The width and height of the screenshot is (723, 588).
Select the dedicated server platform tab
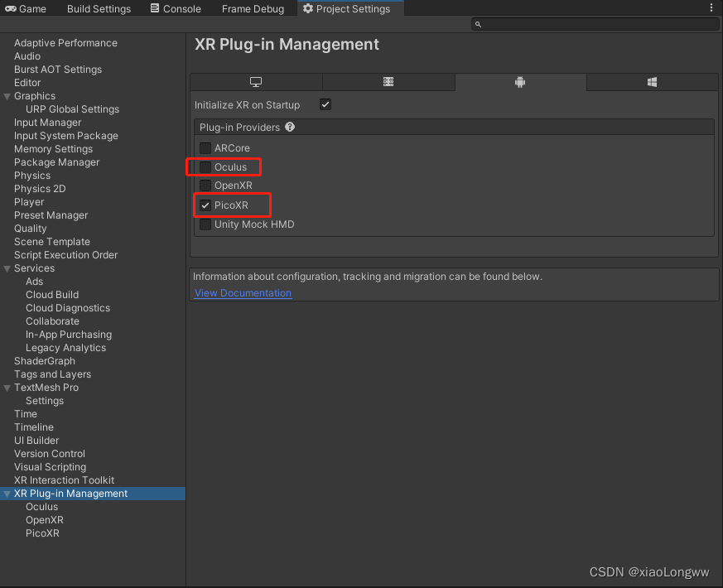(388, 82)
